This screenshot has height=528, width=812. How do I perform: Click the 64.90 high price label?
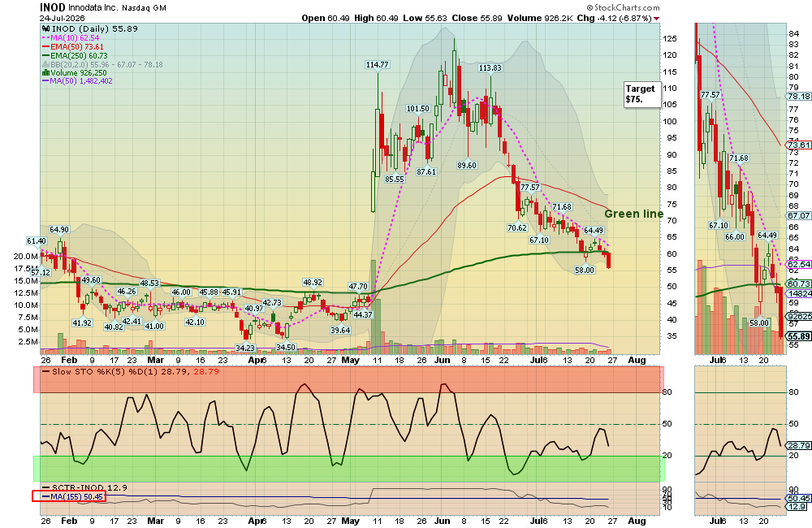point(59,230)
